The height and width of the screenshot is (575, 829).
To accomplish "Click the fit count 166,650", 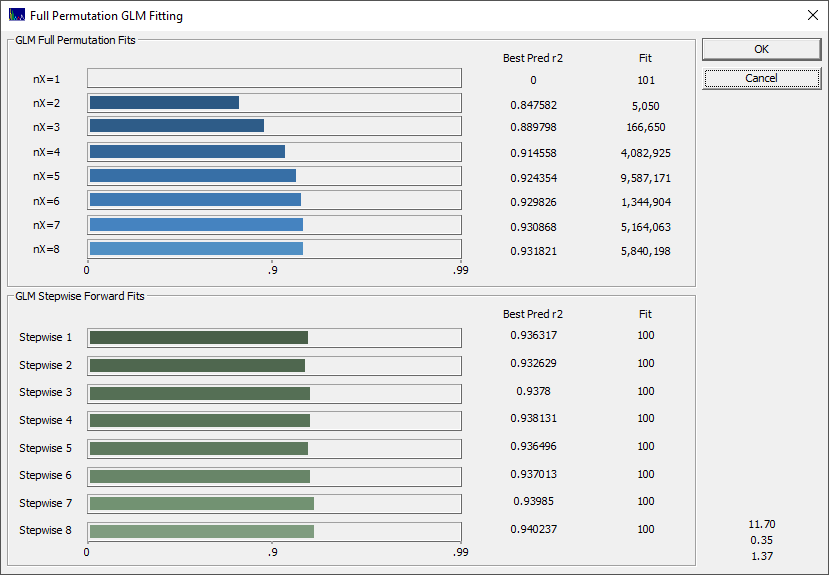I will pos(646,127).
